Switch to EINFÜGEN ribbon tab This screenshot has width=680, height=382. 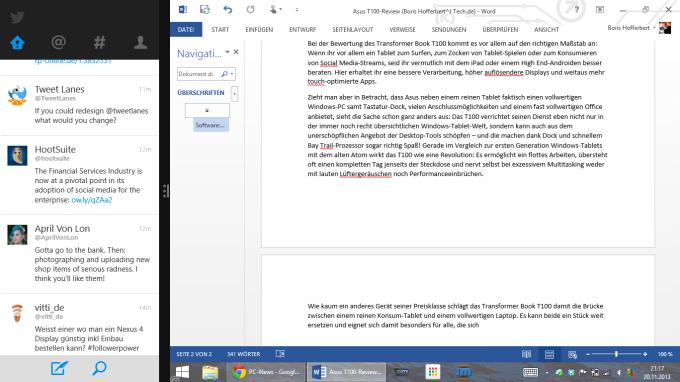tap(259, 29)
